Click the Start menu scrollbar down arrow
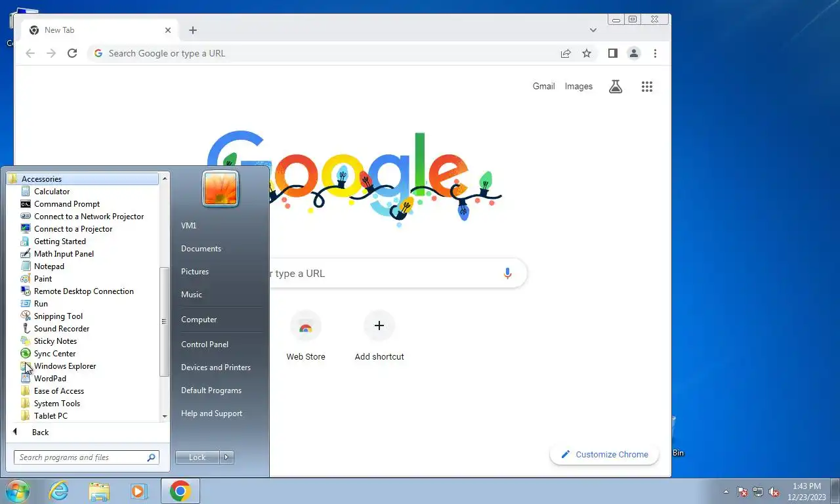This screenshot has height=504, width=840. click(165, 416)
